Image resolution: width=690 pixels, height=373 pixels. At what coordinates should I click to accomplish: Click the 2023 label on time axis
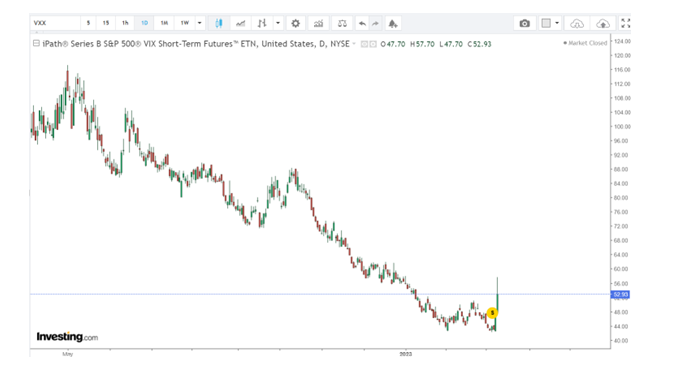click(x=406, y=354)
